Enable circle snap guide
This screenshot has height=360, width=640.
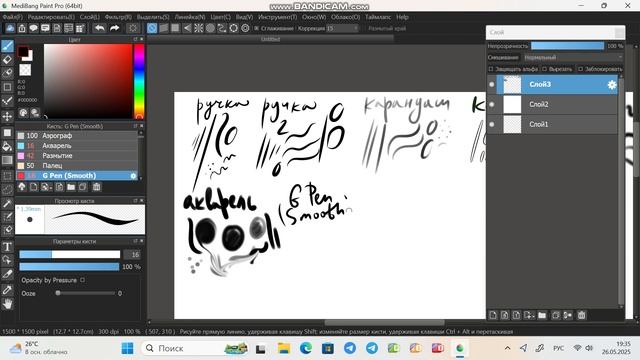(210, 28)
